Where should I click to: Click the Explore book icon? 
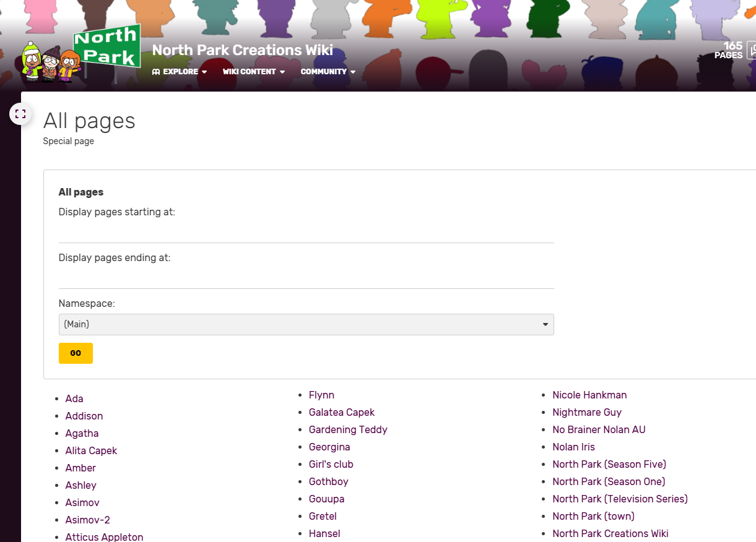coord(156,72)
